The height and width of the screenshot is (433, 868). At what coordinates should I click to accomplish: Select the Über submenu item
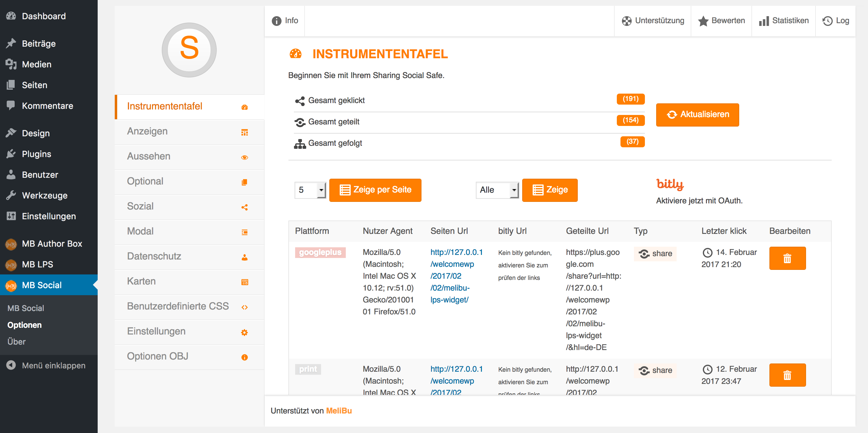(x=16, y=342)
